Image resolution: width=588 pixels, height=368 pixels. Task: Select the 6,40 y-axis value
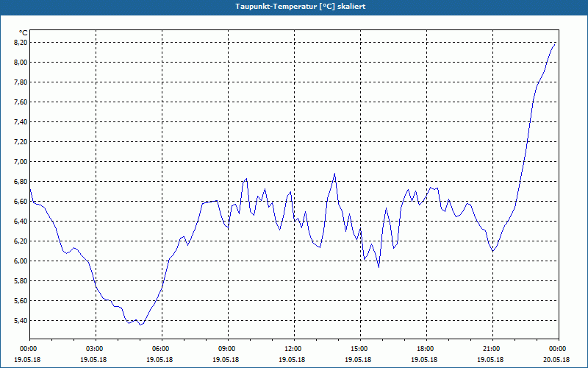[21, 222]
